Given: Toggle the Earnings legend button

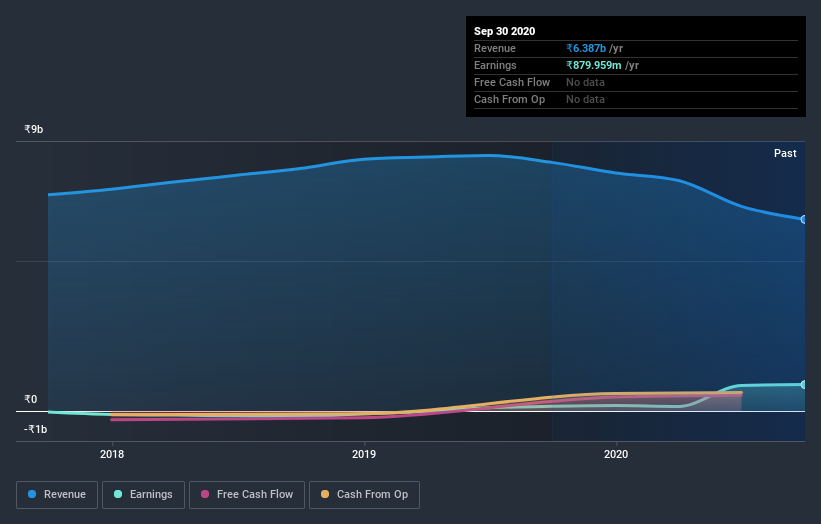Looking at the screenshot, I should coord(143,495).
